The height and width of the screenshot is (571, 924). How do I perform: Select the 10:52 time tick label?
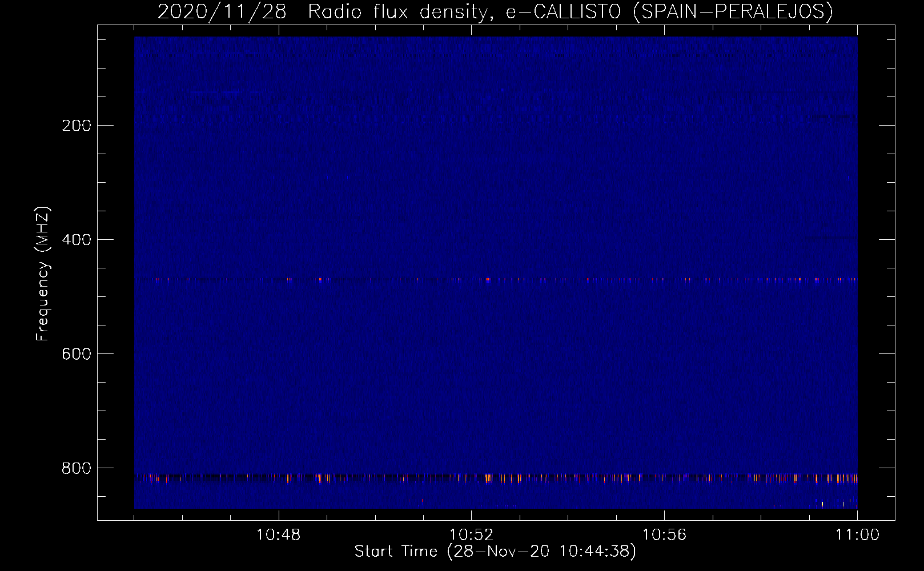[x=472, y=535]
